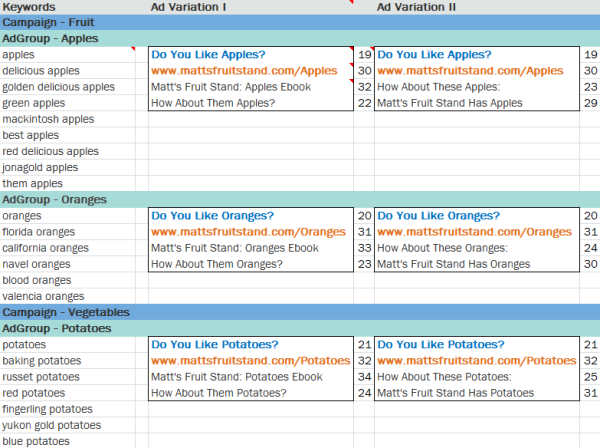Click 'Do You Like Apples?' headline in Variation II
Image resolution: width=600 pixels, height=448 pixels.
point(435,55)
